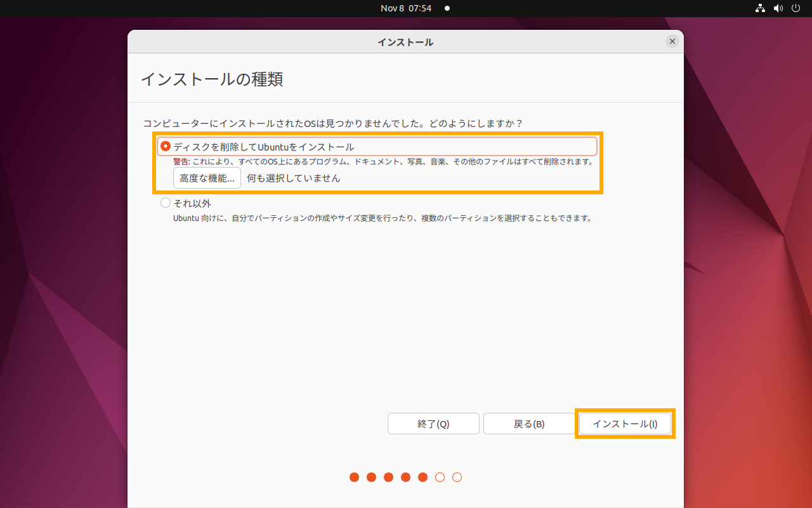This screenshot has height=508, width=812.
Task: Click the description text under 'それ以外'
Action: tap(383, 218)
